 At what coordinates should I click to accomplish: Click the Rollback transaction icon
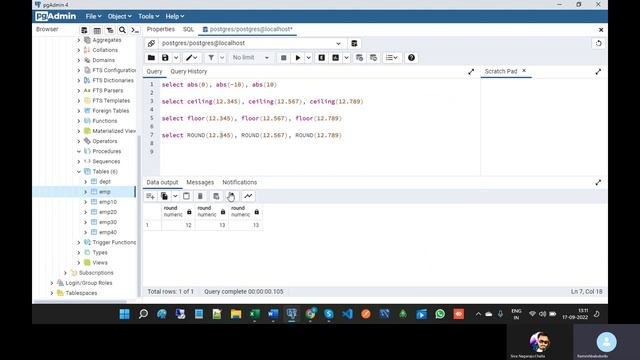coord(373,58)
